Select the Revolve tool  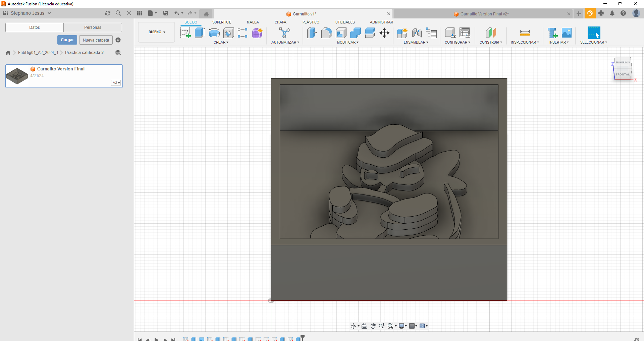[214, 33]
